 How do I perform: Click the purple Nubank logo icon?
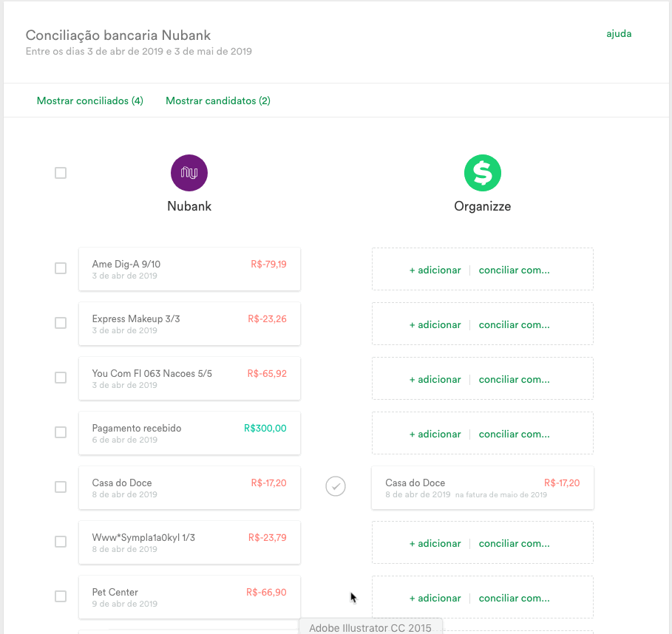pos(189,173)
